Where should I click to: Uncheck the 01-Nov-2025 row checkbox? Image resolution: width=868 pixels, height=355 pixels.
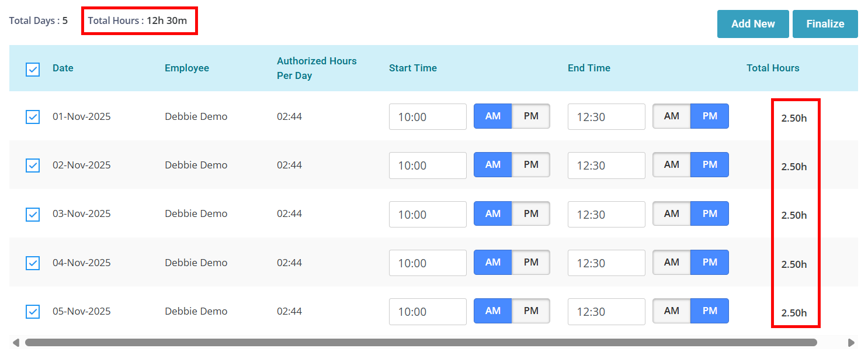(33, 117)
